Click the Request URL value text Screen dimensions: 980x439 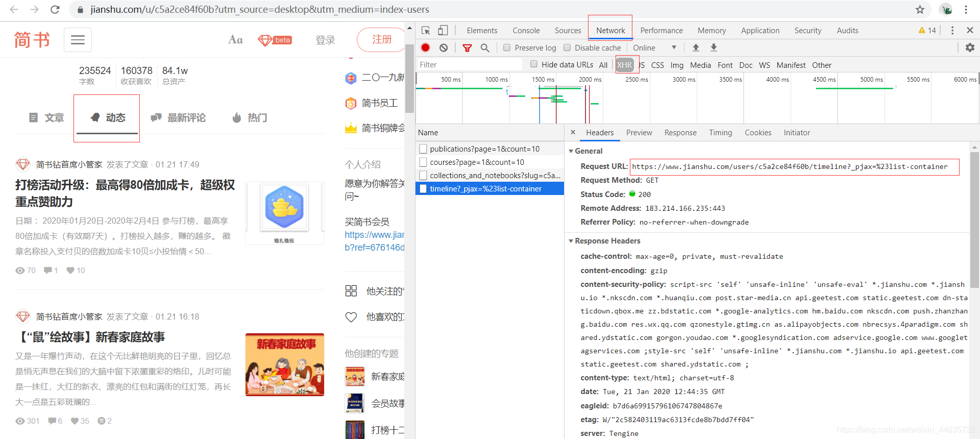790,166
